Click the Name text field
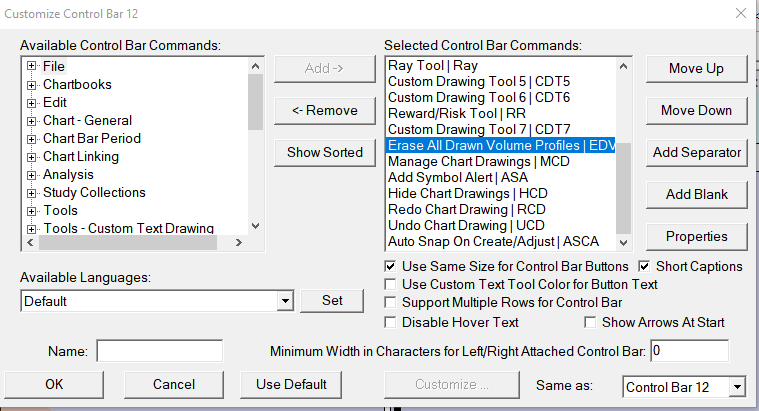The width and height of the screenshot is (759, 411). click(x=159, y=351)
